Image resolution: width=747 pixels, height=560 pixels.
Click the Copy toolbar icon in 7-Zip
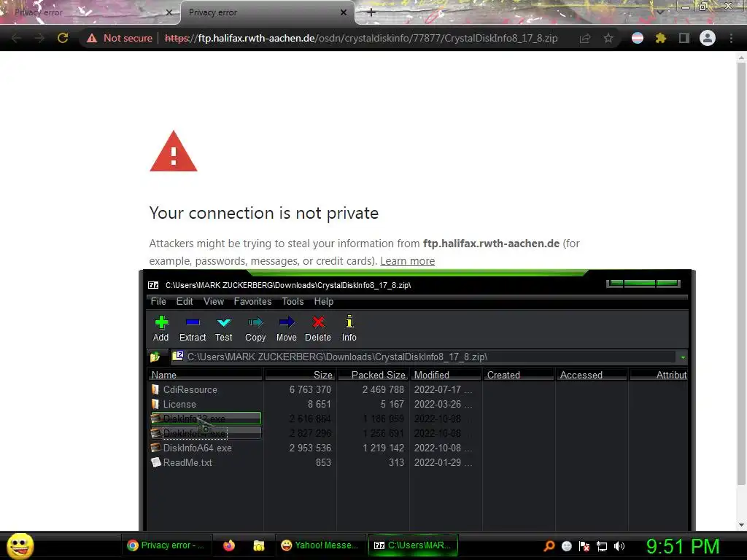point(255,328)
